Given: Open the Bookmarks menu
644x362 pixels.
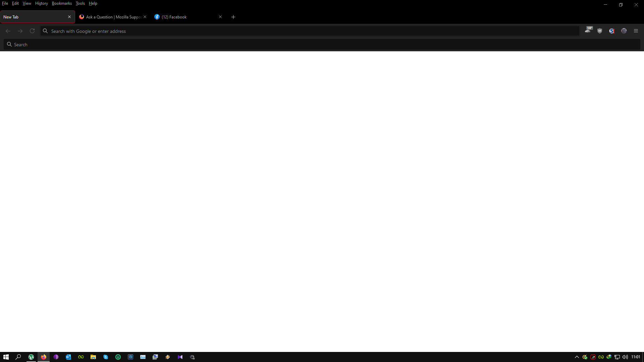Looking at the screenshot, I should coord(62,3).
